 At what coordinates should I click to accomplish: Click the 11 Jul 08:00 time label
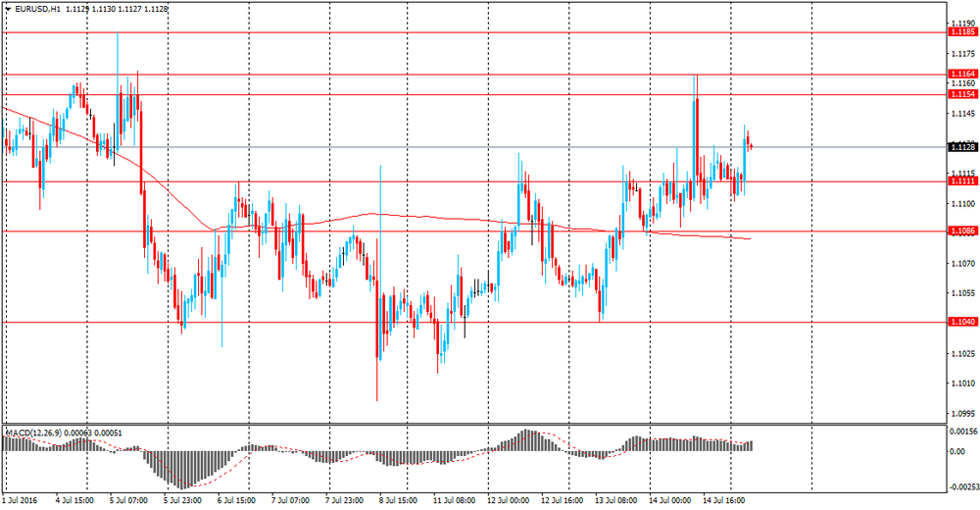point(455,500)
